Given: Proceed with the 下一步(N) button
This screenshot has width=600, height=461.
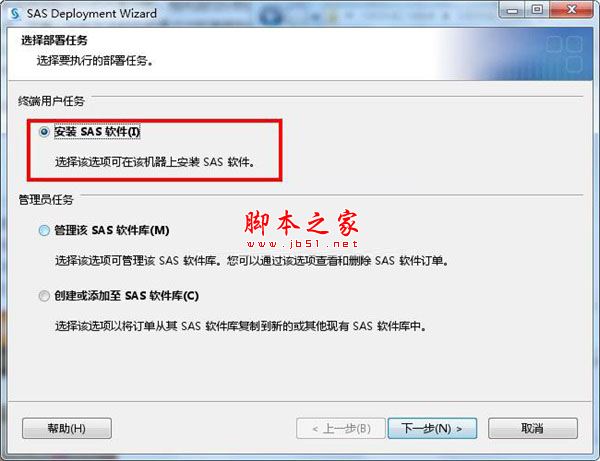Looking at the screenshot, I should 432,428.
